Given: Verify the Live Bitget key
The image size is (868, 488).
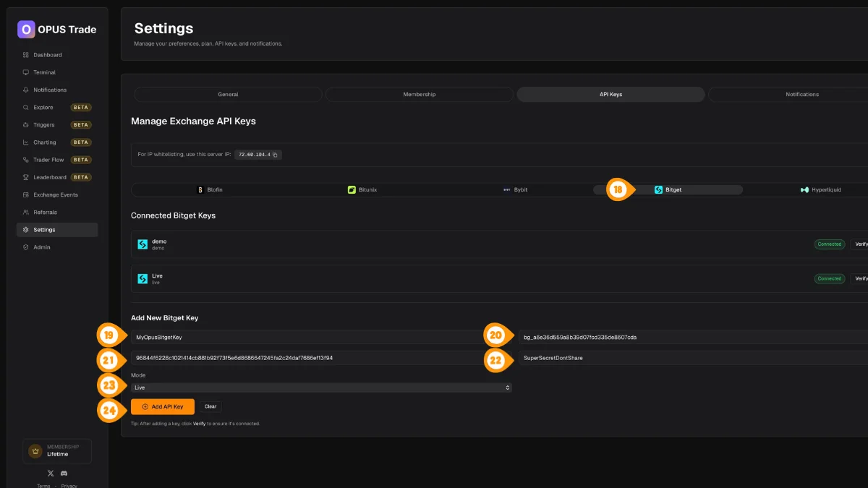Looking at the screenshot, I should click(x=859, y=278).
